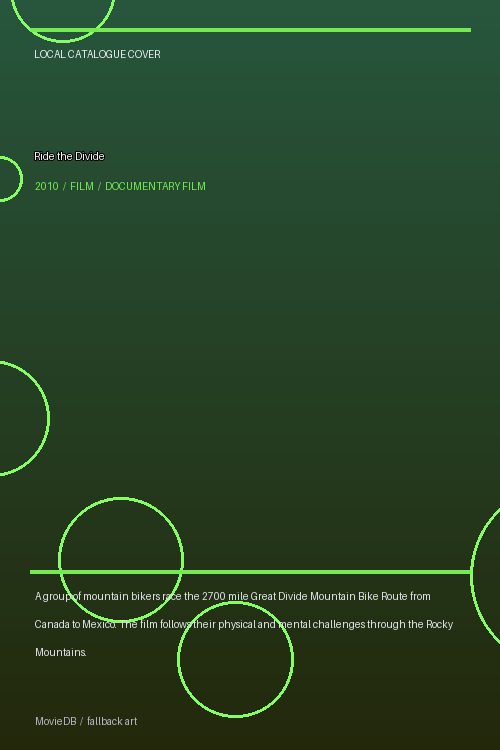Screen dimensions: 500x750
Task: Select the "FILM" category label
Action: coord(82,187)
